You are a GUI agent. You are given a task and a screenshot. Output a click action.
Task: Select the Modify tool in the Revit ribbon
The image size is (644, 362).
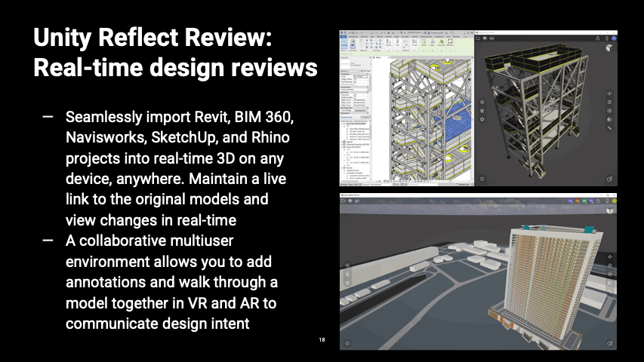344,43
